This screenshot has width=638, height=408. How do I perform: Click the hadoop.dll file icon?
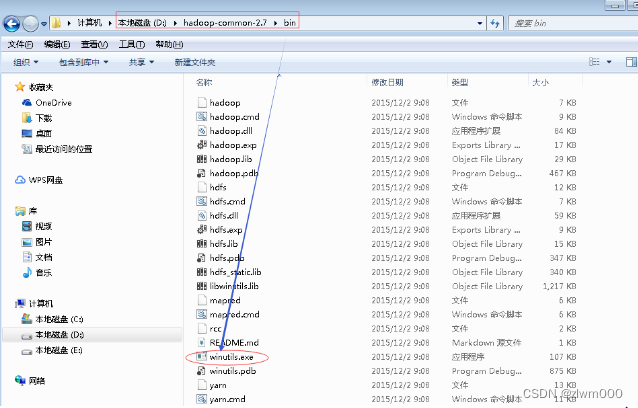coord(202,131)
